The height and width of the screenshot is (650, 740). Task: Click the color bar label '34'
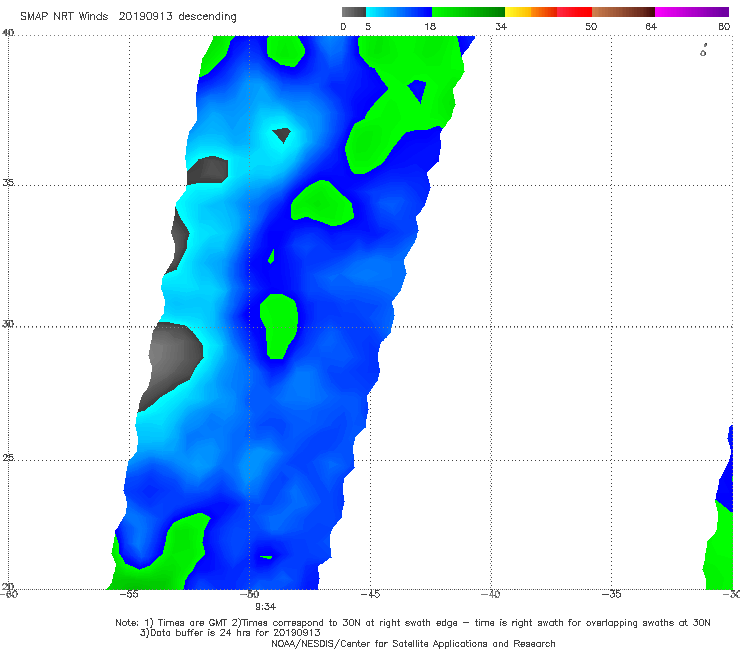point(501,26)
